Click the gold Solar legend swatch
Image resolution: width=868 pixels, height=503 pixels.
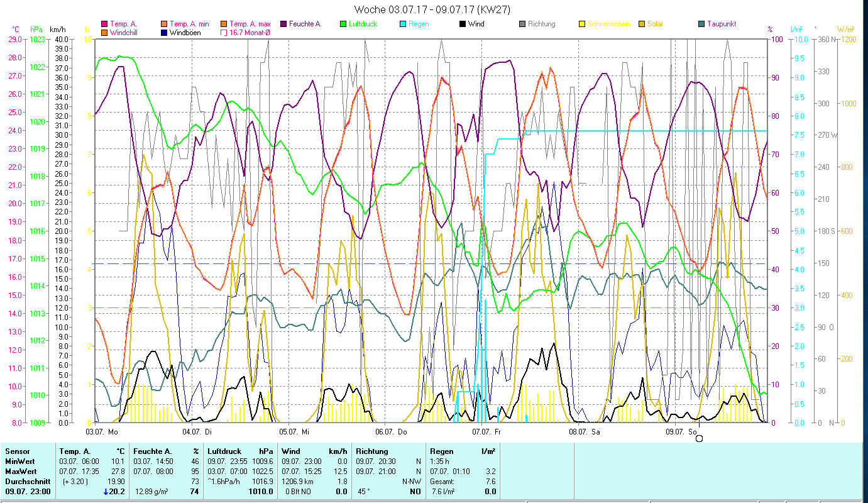640,24
